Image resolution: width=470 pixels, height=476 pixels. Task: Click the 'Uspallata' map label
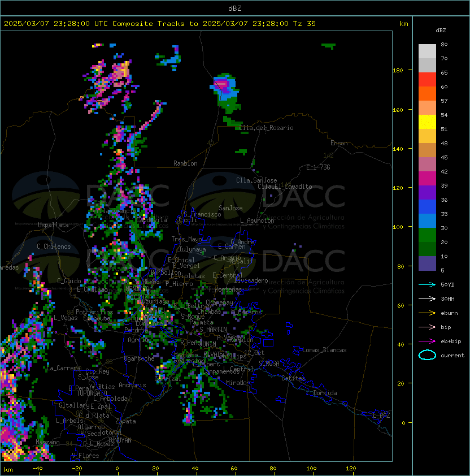53,225
